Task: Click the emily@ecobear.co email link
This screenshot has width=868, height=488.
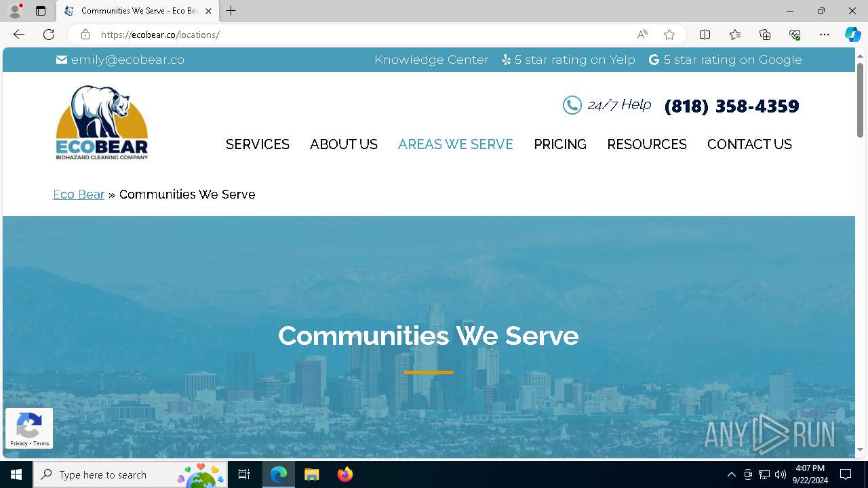Action: 127,60
